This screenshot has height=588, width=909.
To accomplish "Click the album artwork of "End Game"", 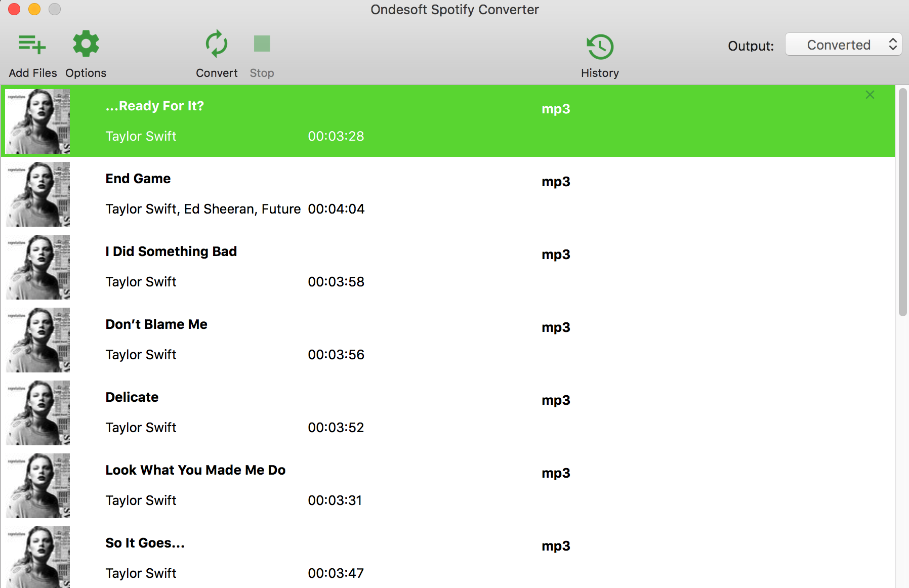I will (x=37, y=194).
